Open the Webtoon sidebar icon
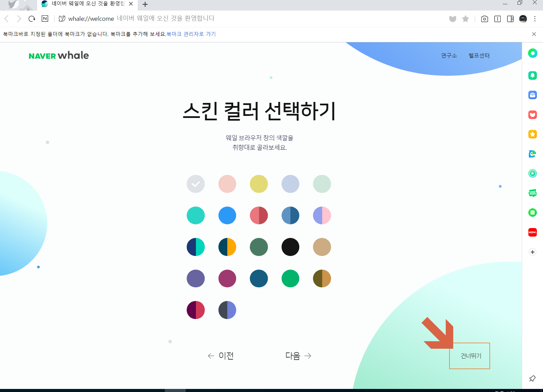 532,193
